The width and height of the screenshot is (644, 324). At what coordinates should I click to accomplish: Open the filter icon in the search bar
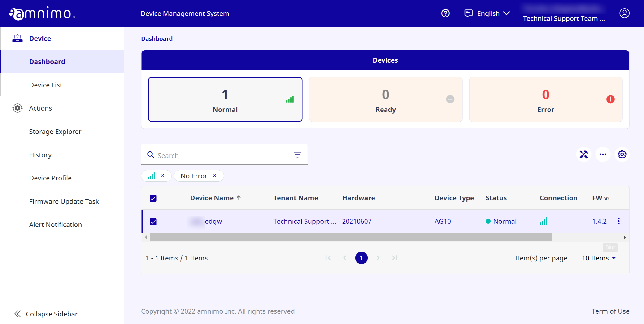(297, 155)
